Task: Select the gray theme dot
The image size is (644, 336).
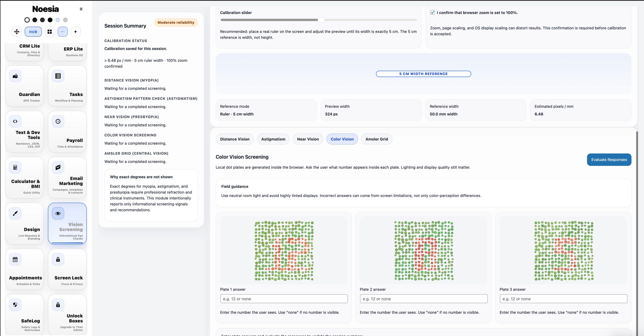Action: [65, 20]
